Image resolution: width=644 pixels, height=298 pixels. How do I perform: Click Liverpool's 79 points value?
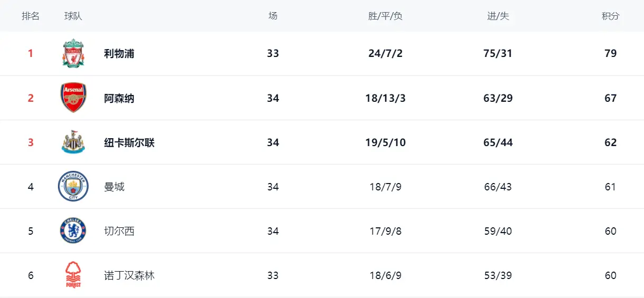tap(610, 53)
